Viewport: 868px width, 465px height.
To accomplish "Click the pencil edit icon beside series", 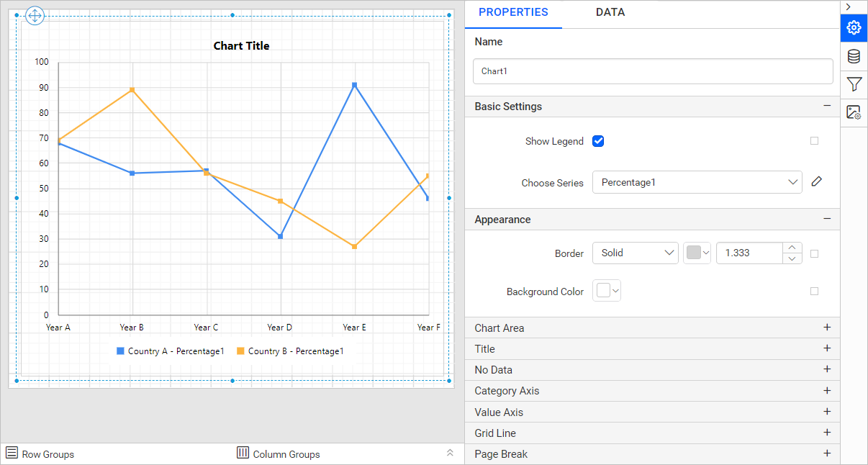I will [816, 182].
